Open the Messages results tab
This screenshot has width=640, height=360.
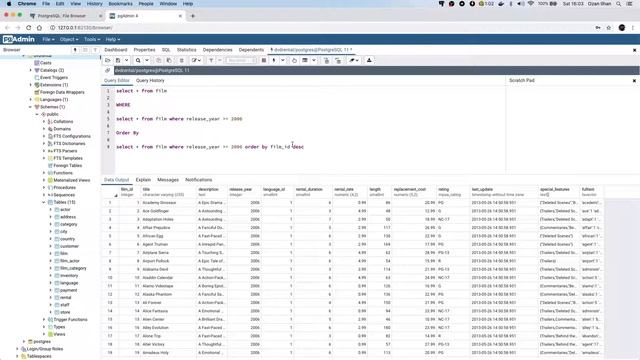(168, 180)
